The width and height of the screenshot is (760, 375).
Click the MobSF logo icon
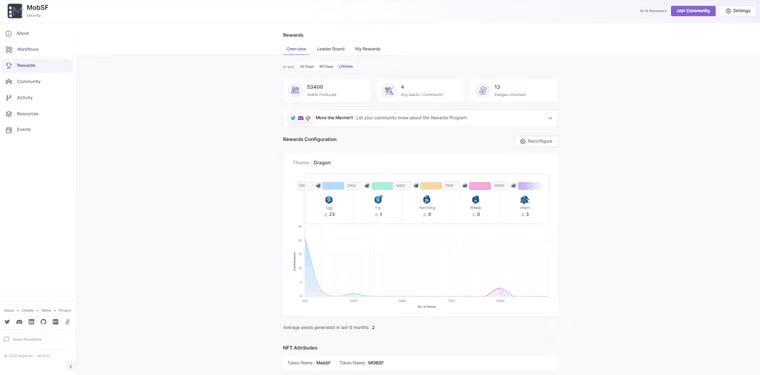pos(15,11)
